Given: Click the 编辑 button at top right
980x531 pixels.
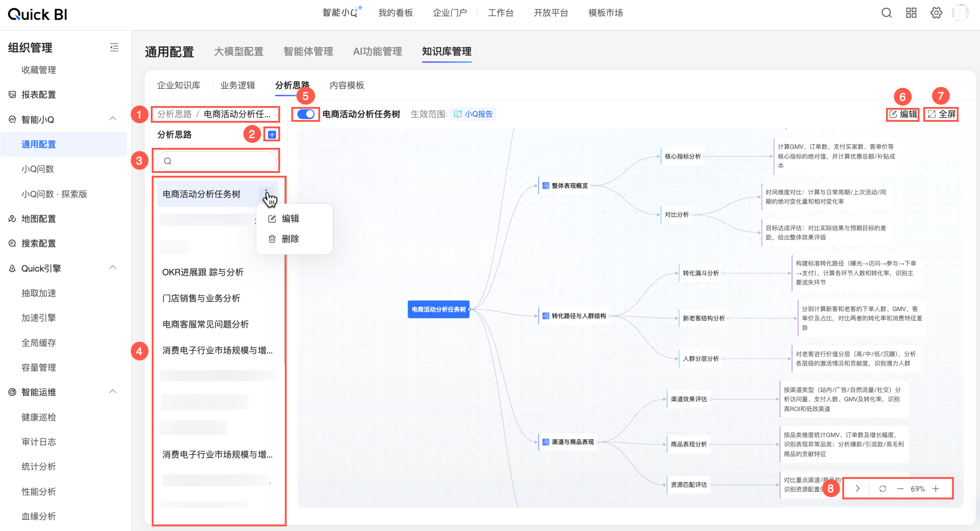Looking at the screenshot, I should (903, 114).
